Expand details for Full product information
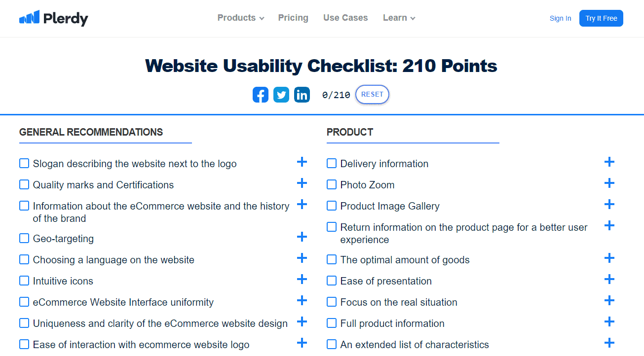644x356 pixels. (609, 322)
